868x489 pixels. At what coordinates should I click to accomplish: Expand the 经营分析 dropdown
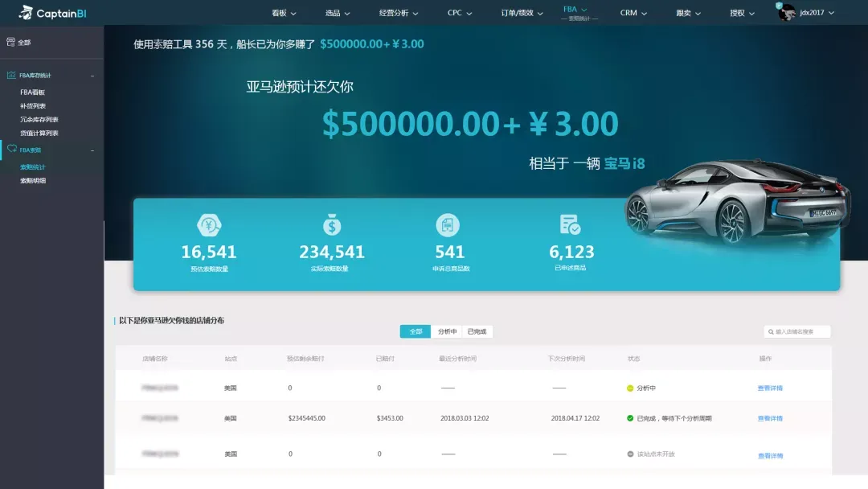pos(399,13)
